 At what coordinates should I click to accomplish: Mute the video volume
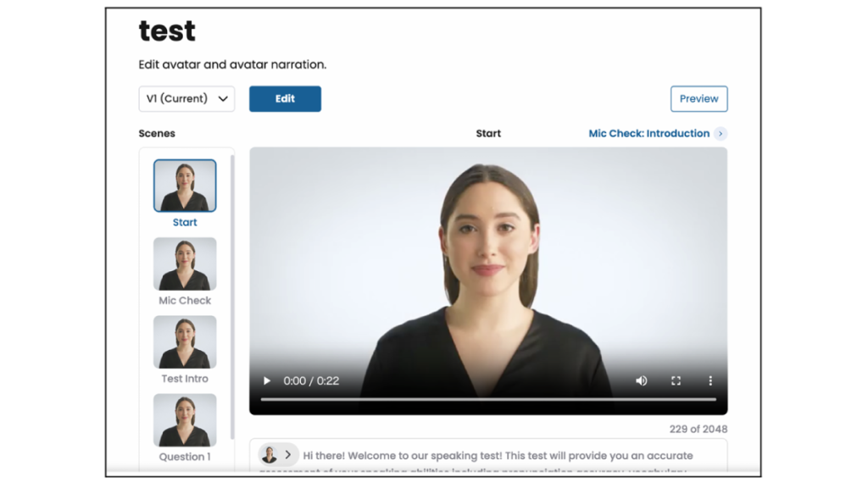tap(642, 381)
